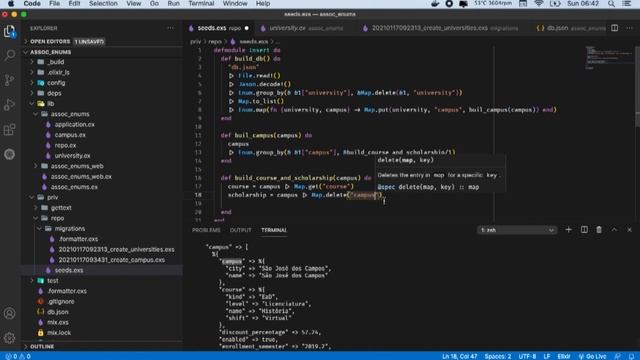The image size is (640, 360).
Task: Click the feedback icon in status bar
Action: [x=618, y=356]
